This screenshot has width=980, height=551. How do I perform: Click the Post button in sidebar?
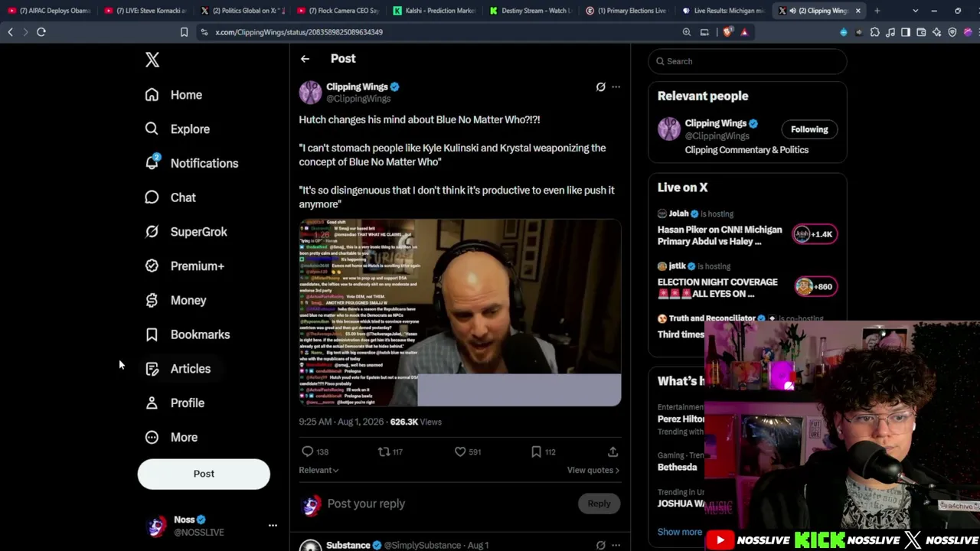pyautogui.click(x=204, y=474)
